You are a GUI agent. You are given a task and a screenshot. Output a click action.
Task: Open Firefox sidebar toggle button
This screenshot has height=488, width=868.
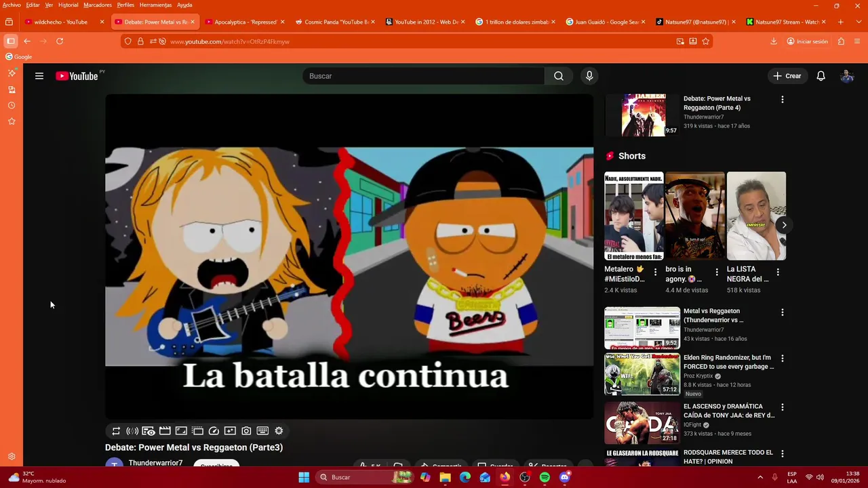(11, 41)
